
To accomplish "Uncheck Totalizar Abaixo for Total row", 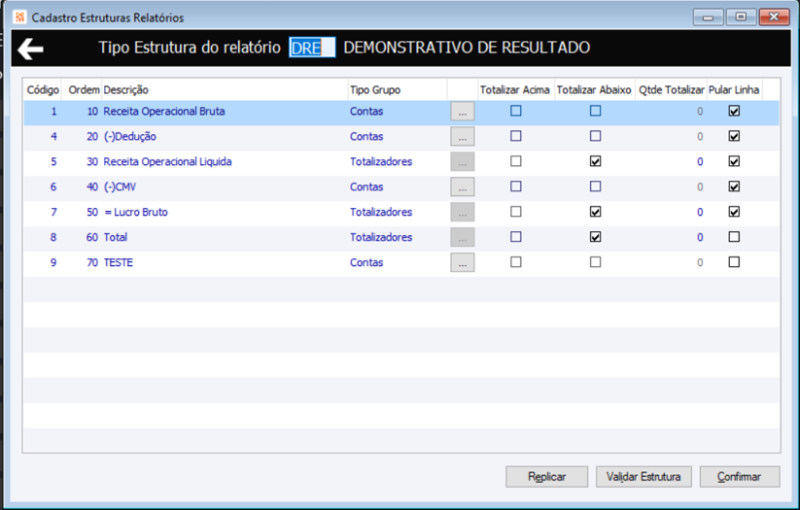I will [595, 237].
